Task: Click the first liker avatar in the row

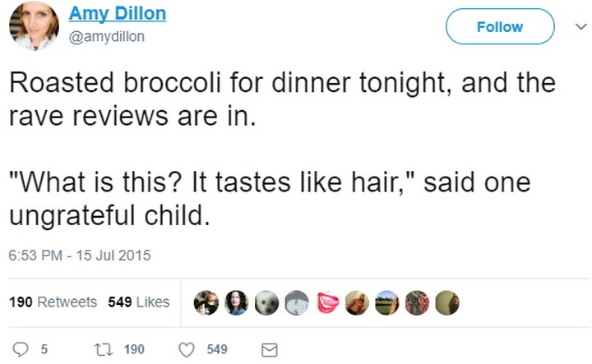Action: point(206,302)
